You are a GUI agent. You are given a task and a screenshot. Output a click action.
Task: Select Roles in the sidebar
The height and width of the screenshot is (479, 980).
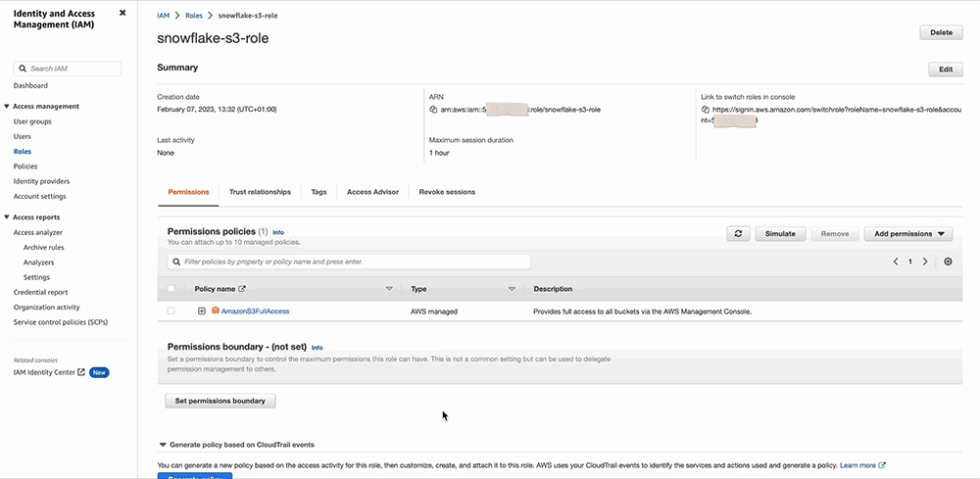coord(23,152)
